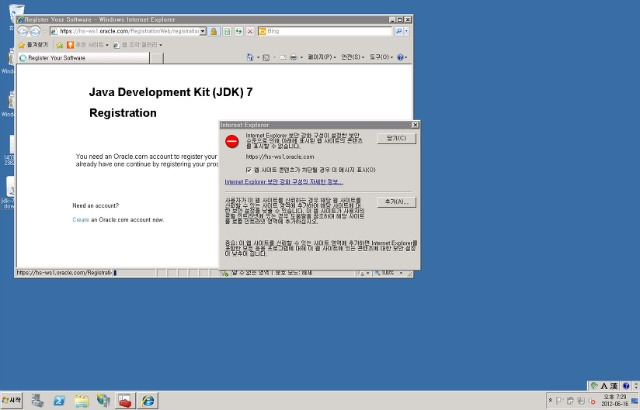Image resolution: width=640 pixels, height=410 pixels.
Task: Click the show hidden icons arrow in system tray
Action: click(550, 401)
